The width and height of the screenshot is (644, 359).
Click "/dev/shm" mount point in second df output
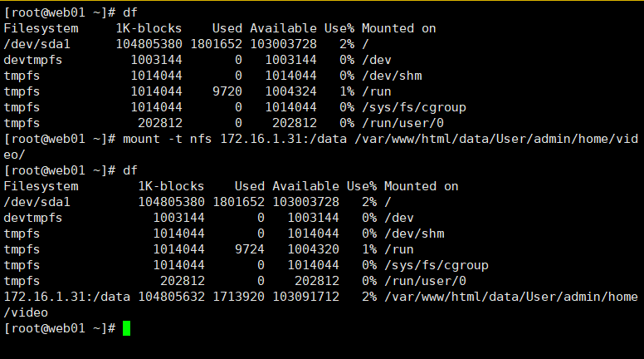[x=414, y=234]
